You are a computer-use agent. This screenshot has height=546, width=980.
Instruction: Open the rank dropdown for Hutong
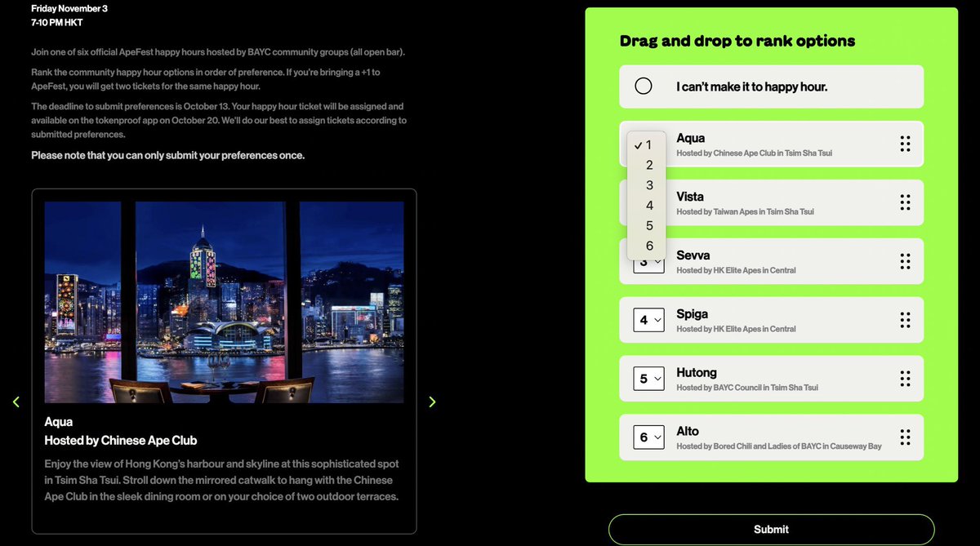pos(648,379)
